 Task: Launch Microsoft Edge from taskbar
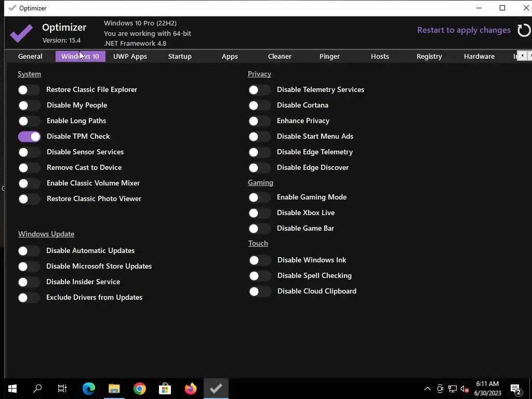pyautogui.click(x=89, y=389)
